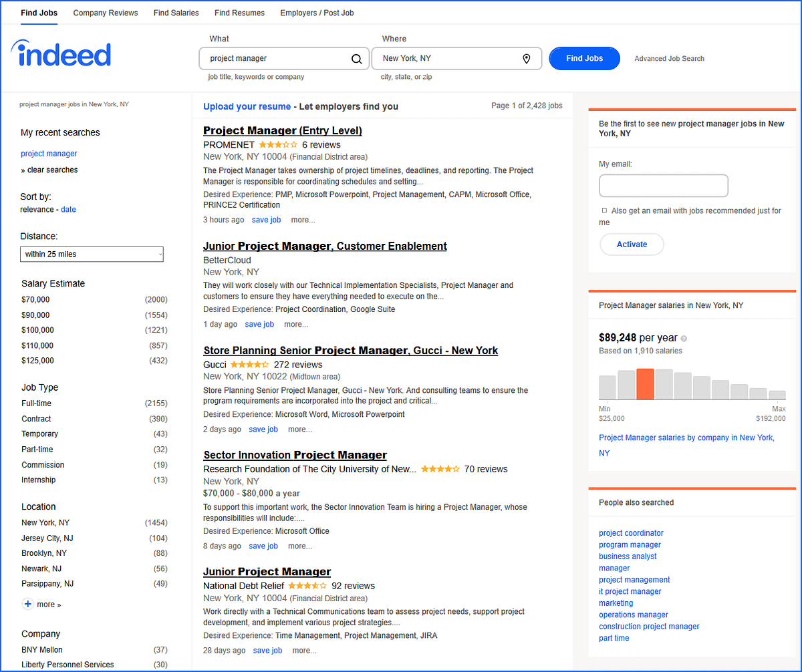
Task: Click the blue Find Jobs button
Action: 584,58
